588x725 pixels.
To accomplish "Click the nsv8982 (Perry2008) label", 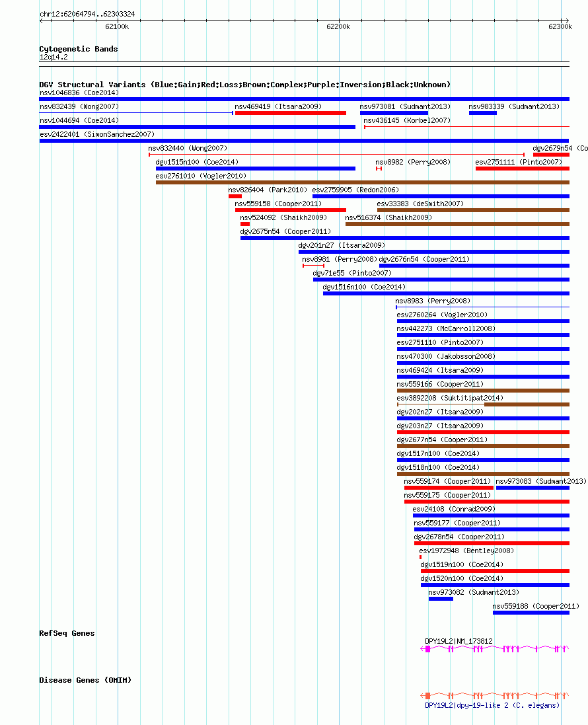I will pos(413,162).
